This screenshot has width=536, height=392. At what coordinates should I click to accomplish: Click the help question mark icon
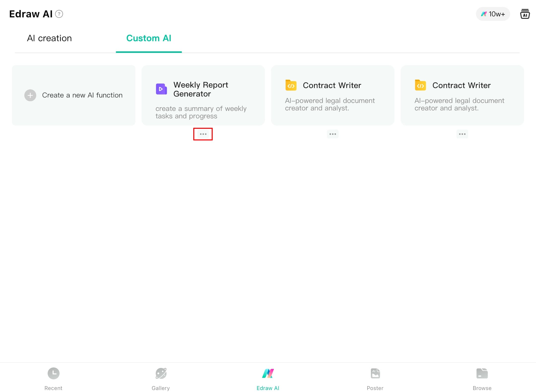click(59, 14)
